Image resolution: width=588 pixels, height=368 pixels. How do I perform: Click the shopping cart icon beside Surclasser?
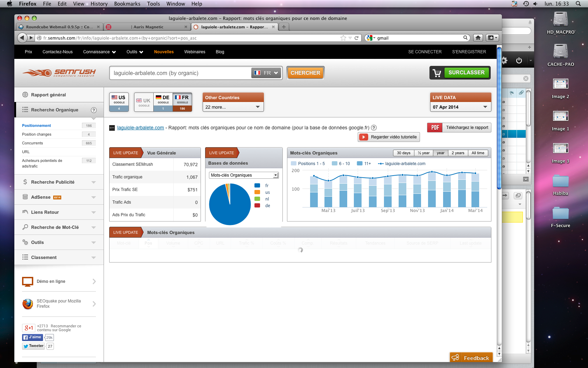437,73
